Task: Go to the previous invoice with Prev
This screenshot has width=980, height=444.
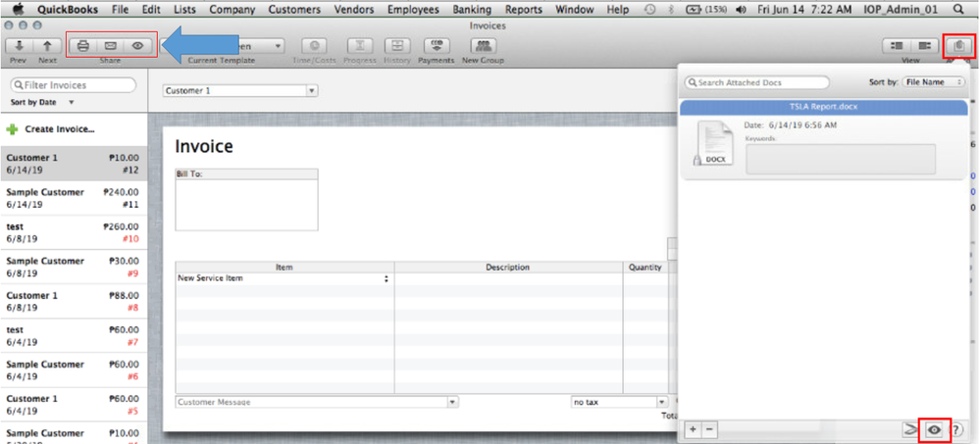Action: 20,46
